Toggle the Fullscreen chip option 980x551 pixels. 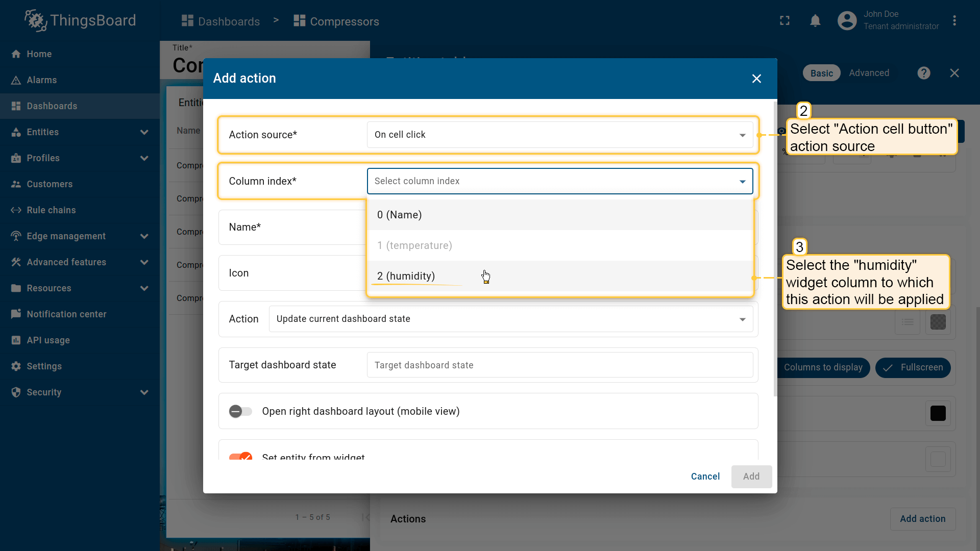(x=913, y=367)
